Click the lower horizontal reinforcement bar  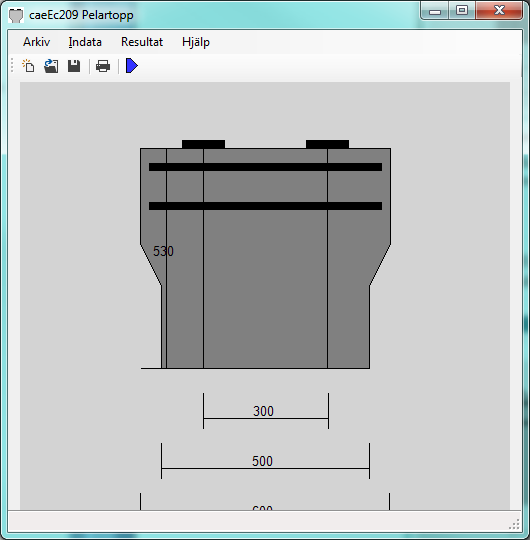click(x=266, y=206)
